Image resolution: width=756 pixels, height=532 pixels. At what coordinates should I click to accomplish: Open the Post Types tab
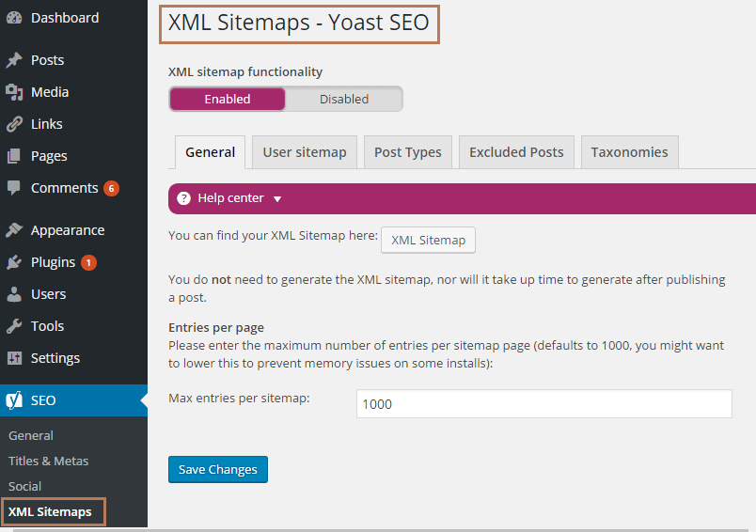coord(408,152)
